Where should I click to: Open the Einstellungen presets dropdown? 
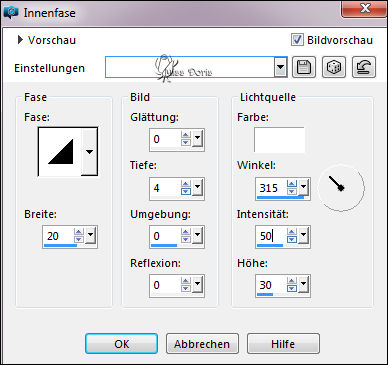tap(281, 67)
